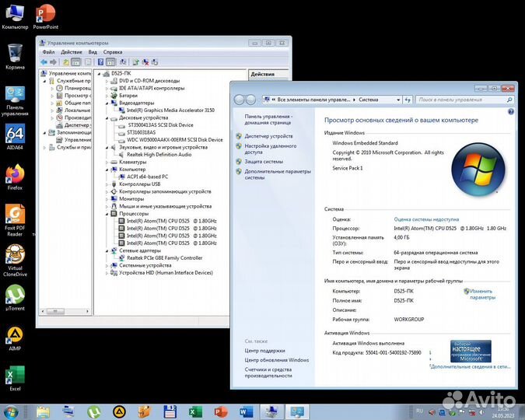Screen dimensions: 525x420
Task: Open Excel desktop shortcut
Action: 15,378
